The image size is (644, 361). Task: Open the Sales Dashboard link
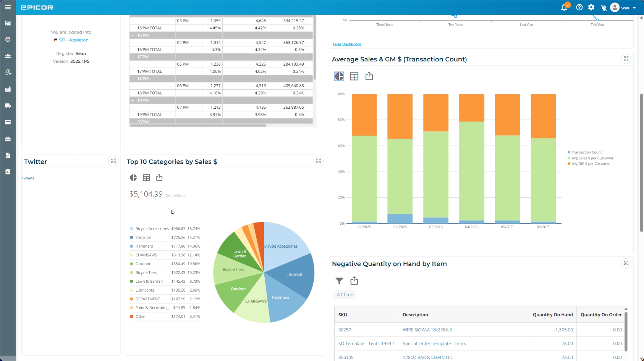[x=346, y=44]
